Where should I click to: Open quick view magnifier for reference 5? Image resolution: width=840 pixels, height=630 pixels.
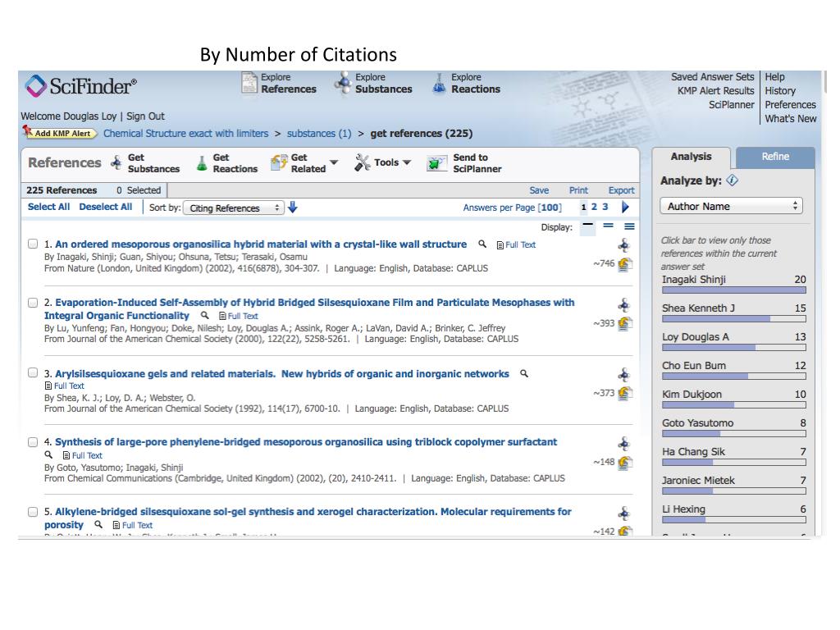coord(98,524)
